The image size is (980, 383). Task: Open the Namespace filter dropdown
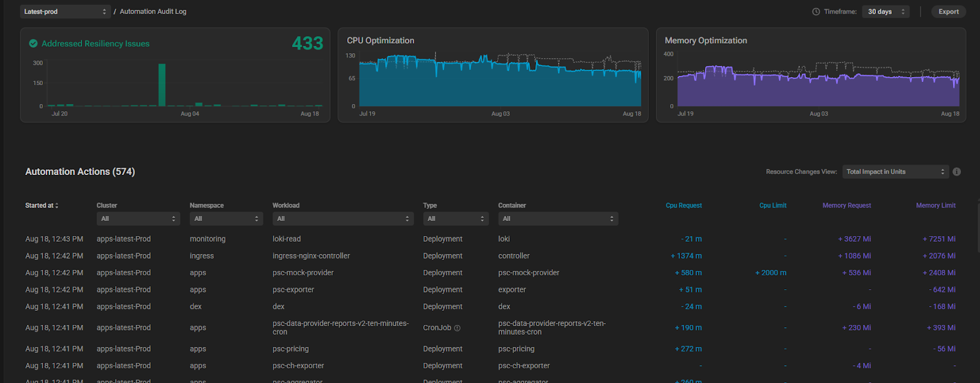pyautogui.click(x=226, y=218)
